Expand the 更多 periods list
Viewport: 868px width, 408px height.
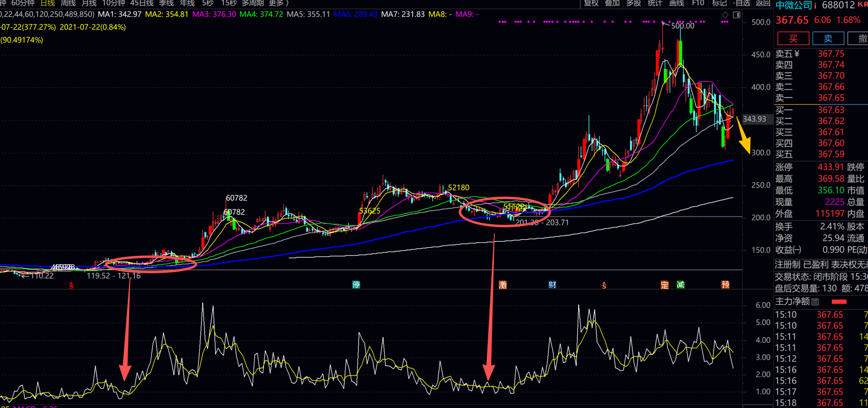point(279,3)
